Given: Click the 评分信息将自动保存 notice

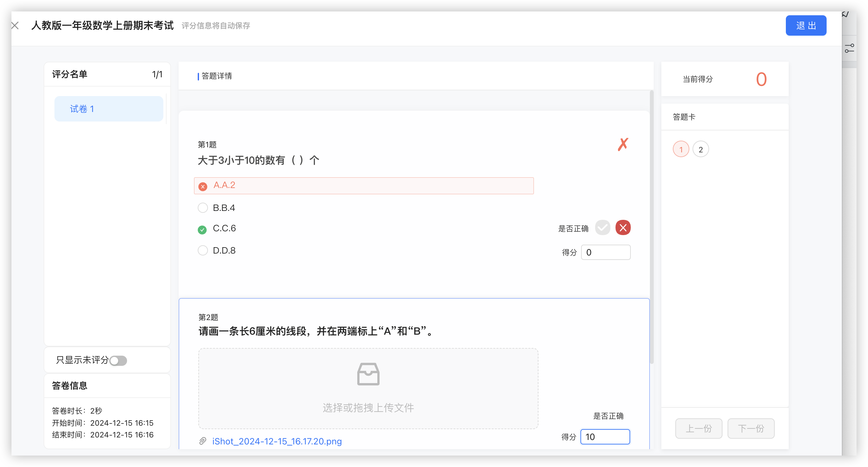Looking at the screenshot, I should click(x=216, y=25).
